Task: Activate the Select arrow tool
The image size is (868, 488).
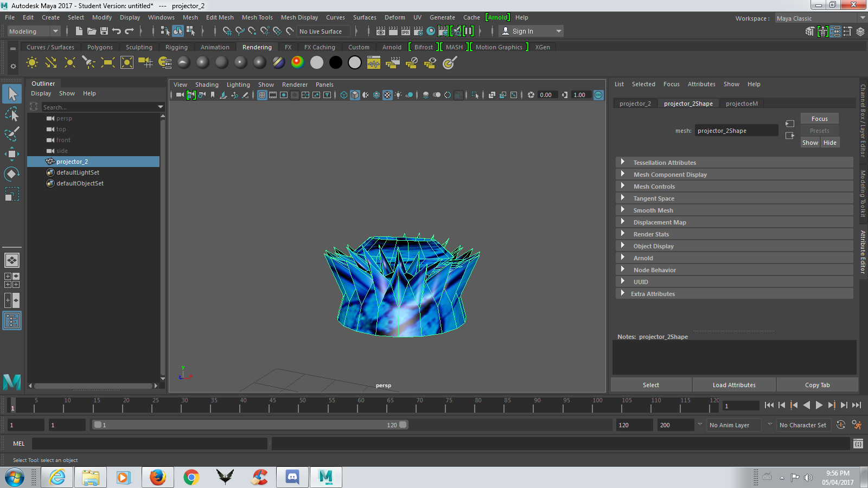Action: [12, 94]
